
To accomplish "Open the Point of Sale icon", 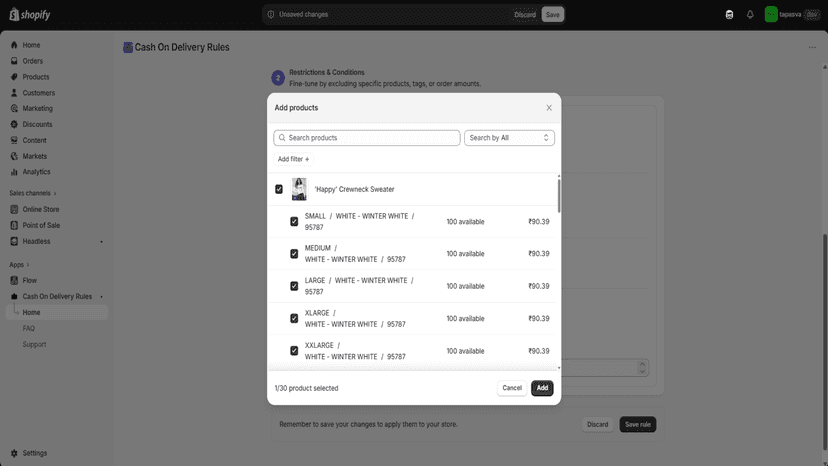I will coord(14,225).
